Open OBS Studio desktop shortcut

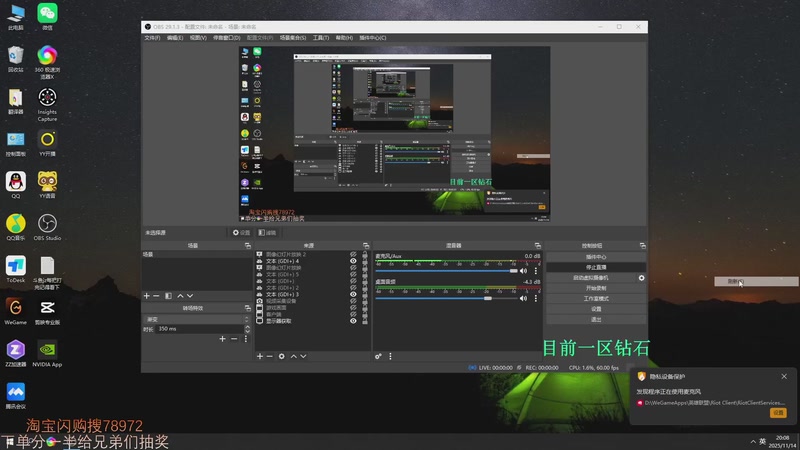coord(47,227)
